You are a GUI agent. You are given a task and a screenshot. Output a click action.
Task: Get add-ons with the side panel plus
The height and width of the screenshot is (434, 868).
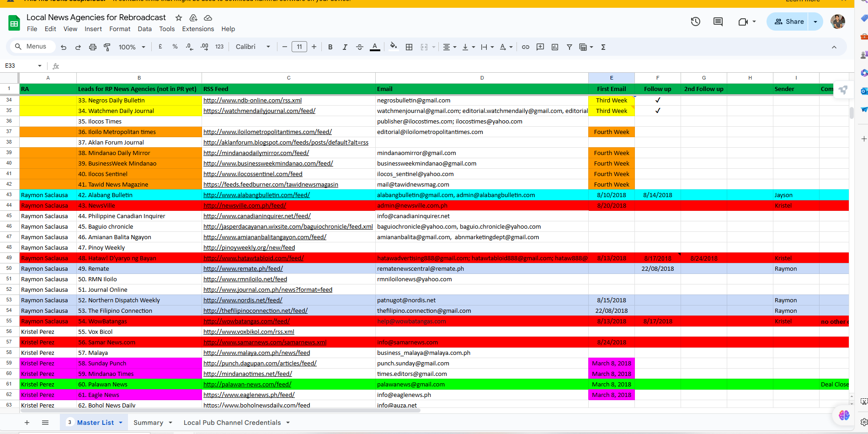pos(863,139)
